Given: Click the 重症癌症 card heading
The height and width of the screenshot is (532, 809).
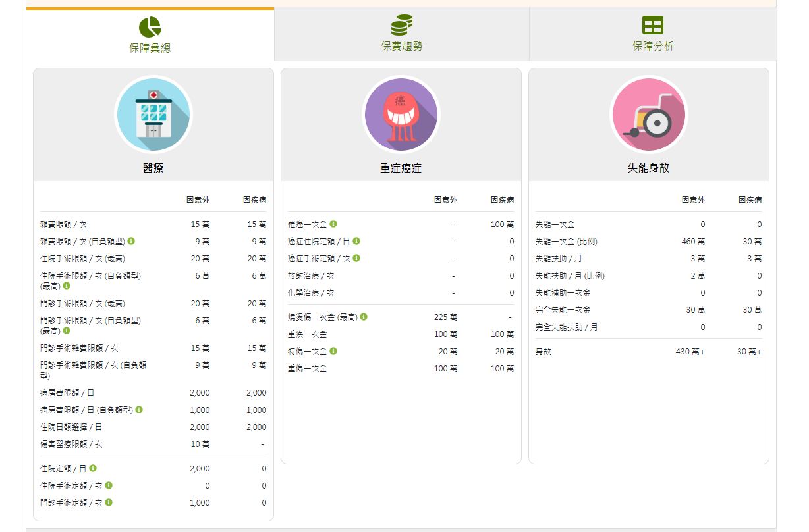Looking at the screenshot, I should (x=401, y=168).
